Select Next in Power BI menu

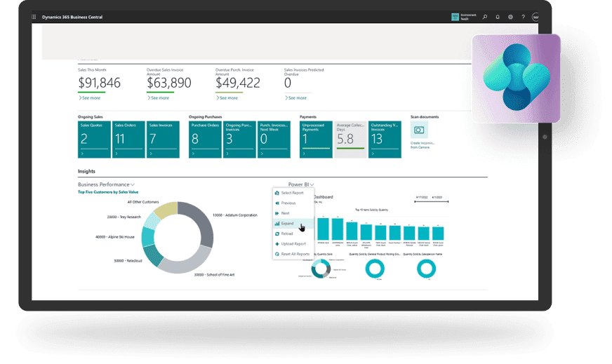pos(293,213)
